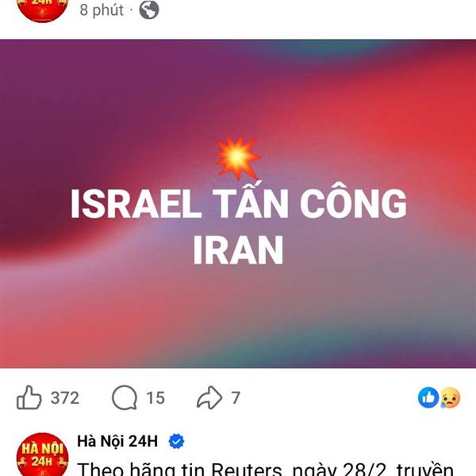Open the 'ISRAEL TẤN CÔNG IRAN' post image
The width and height of the screenshot is (476, 476).
pyautogui.click(x=238, y=203)
